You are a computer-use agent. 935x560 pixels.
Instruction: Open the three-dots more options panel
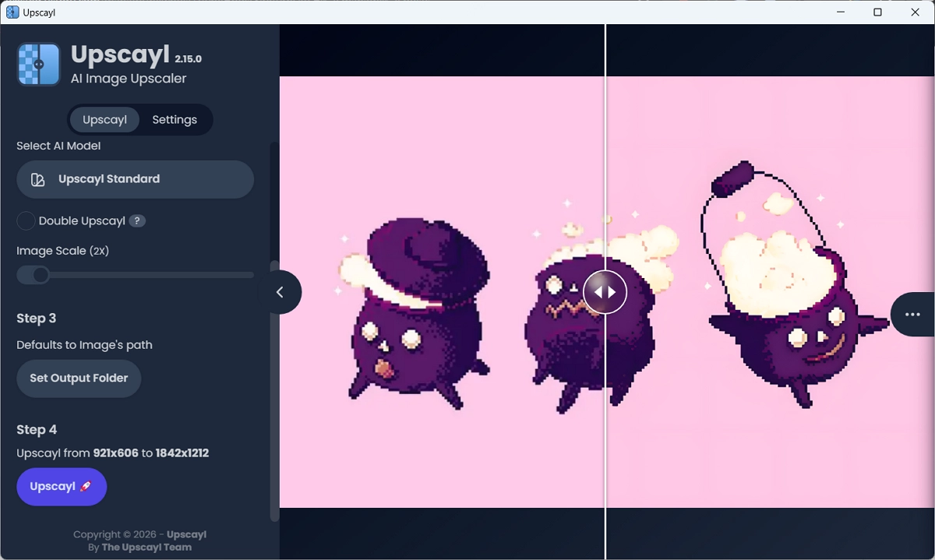912,314
